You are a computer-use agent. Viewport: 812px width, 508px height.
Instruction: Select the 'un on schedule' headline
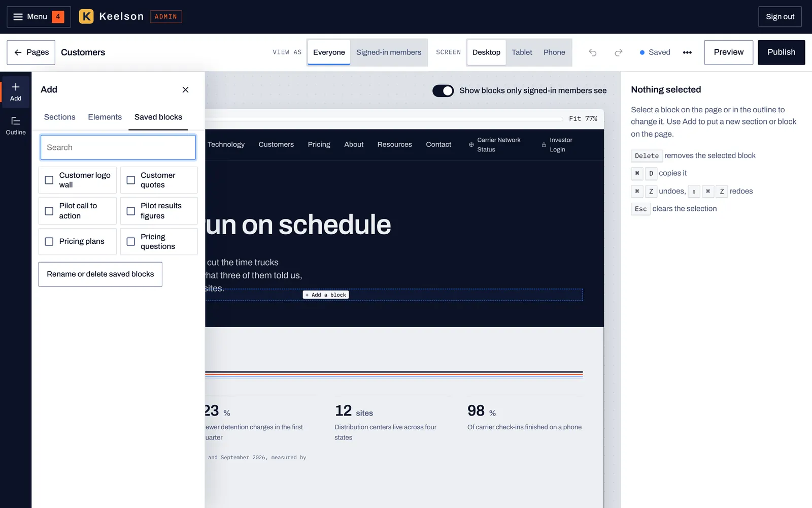298,225
